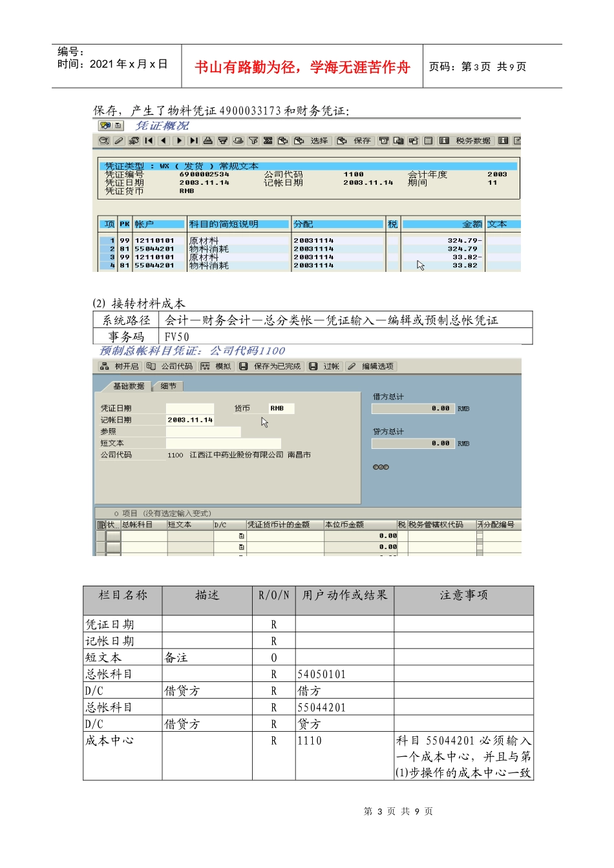The image size is (614, 868).
Task: Click 保存为已完成 save-as-completed button
Action: 270,366
